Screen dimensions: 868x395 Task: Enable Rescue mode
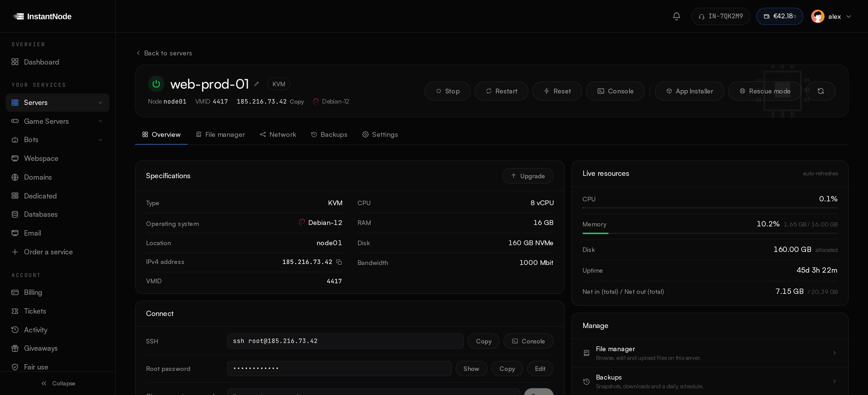765,91
